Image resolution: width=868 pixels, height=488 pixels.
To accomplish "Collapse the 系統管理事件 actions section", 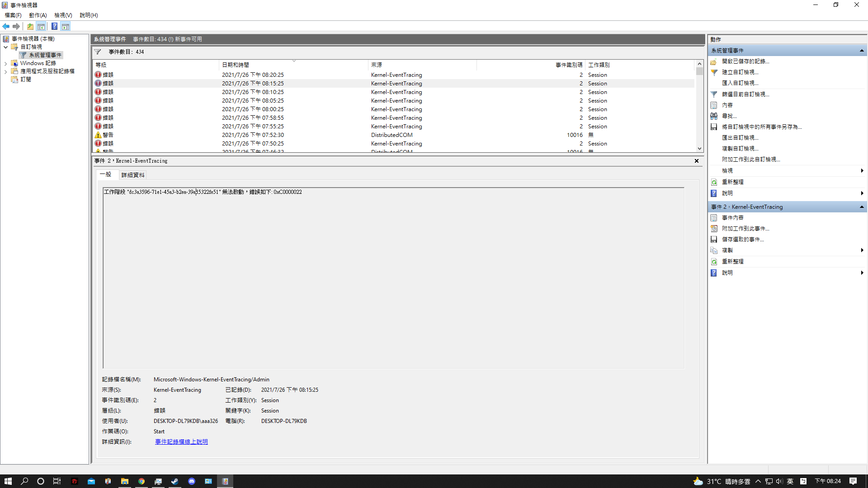I will click(x=862, y=51).
